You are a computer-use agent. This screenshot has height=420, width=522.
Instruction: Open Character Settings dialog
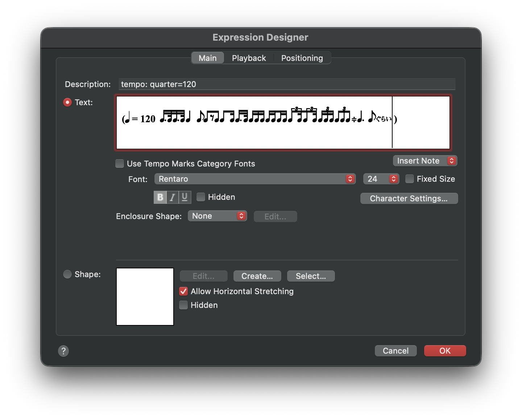coord(409,199)
